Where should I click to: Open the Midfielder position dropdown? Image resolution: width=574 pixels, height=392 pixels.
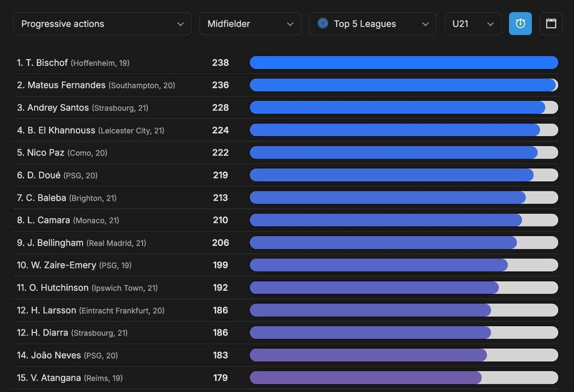click(x=250, y=24)
